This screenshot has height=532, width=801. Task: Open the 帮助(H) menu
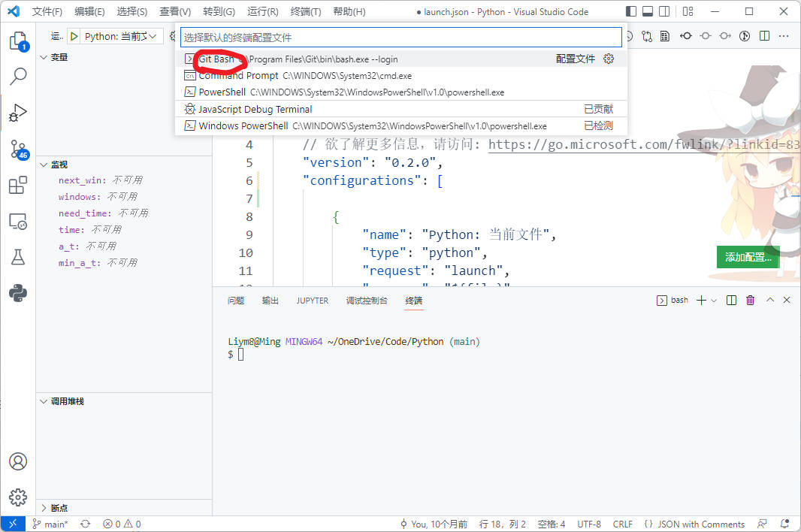(349, 12)
